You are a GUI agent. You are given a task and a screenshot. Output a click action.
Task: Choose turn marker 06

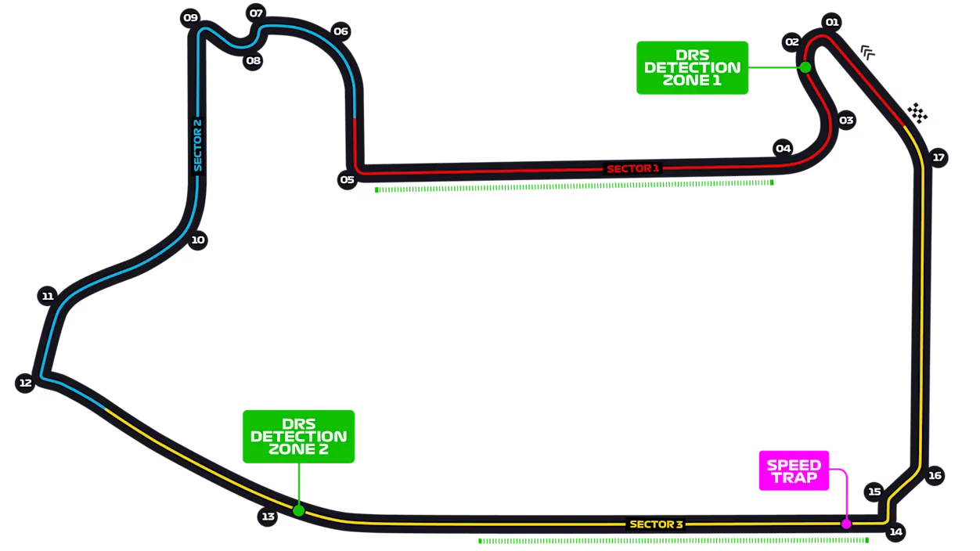point(340,32)
